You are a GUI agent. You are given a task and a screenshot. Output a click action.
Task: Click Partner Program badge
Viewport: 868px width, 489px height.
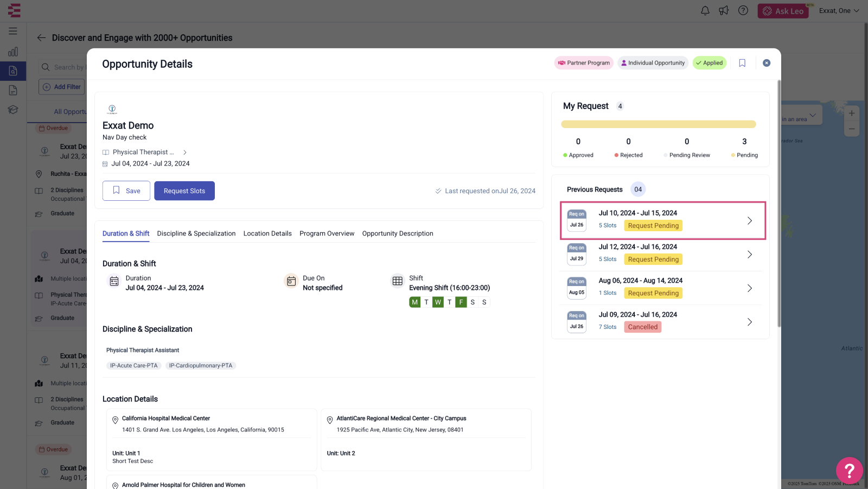click(x=584, y=63)
